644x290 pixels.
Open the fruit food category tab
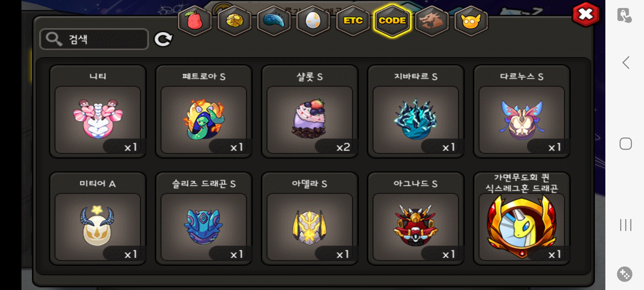(x=195, y=21)
